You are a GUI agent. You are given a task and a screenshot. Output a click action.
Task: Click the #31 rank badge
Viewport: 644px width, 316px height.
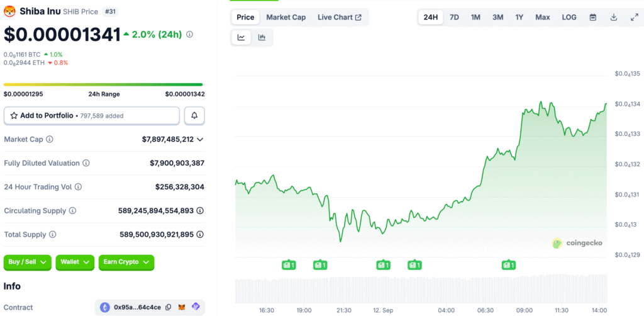coord(109,11)
